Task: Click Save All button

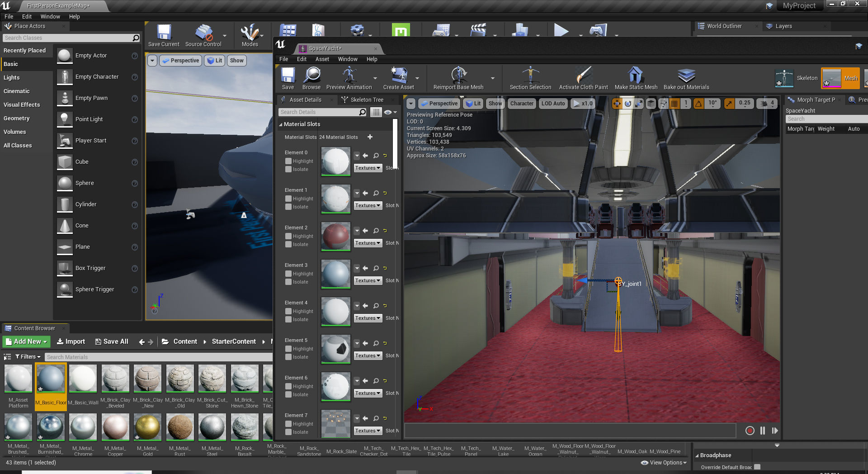Action: pos(112,342)
